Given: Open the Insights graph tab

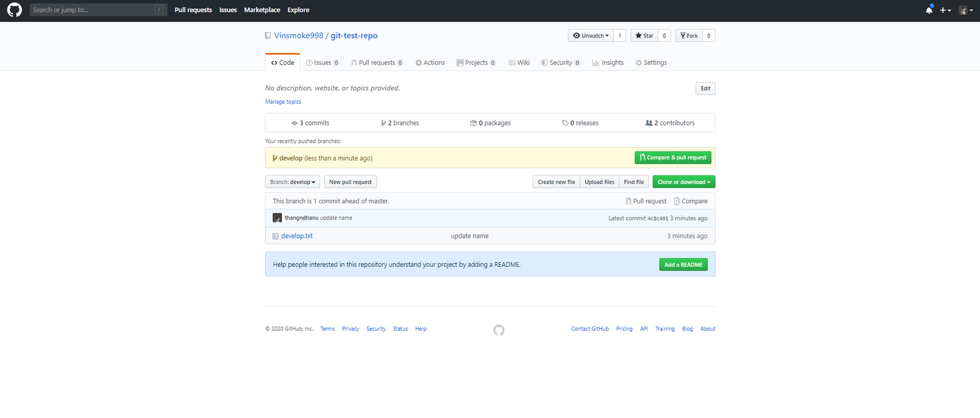Looking at the screenshot, I should [608, 62].
